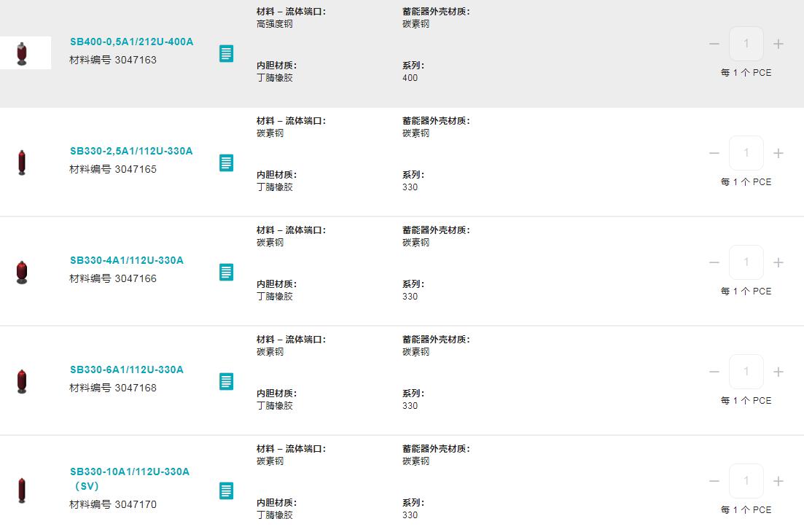Open product link SB400-0,5A1/212U-400A
This screenshot has height=532, width=804.
tap(132, 42)
